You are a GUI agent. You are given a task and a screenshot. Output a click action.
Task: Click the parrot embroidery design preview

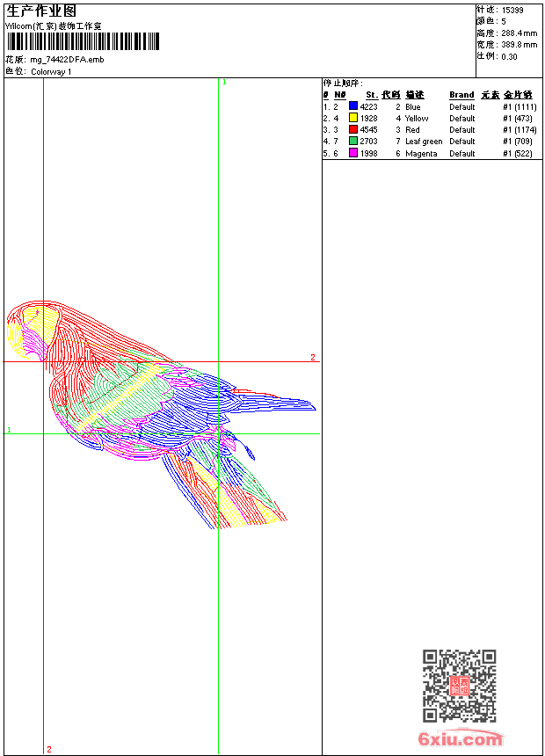(158, 413)
